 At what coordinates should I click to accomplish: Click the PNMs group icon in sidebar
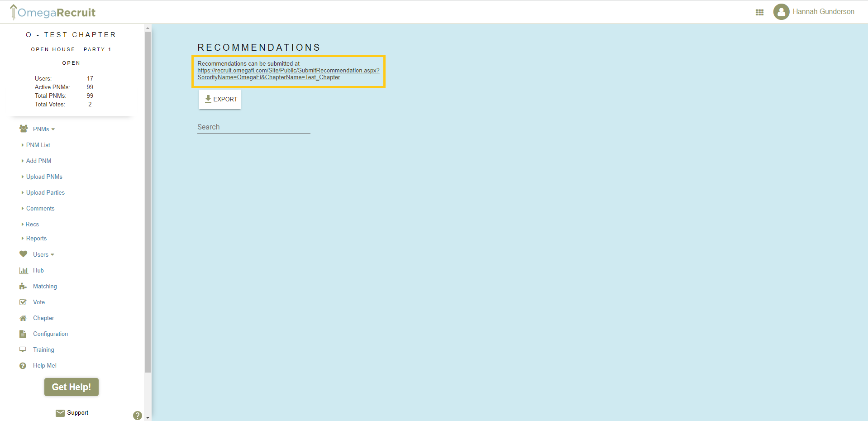23,129
